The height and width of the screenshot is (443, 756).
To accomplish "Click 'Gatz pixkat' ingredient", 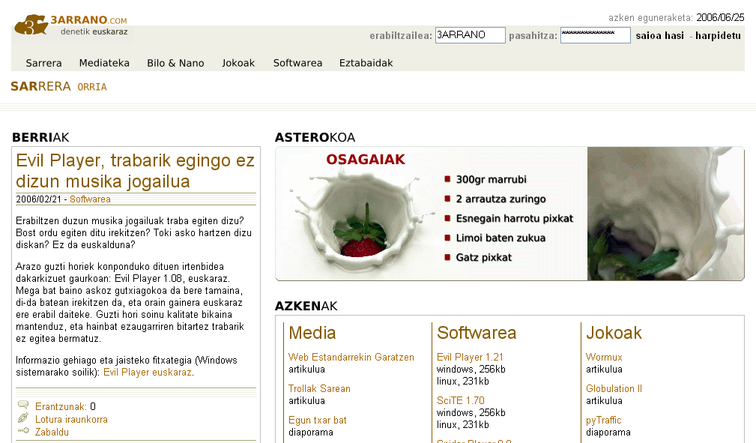I will 484,257.
